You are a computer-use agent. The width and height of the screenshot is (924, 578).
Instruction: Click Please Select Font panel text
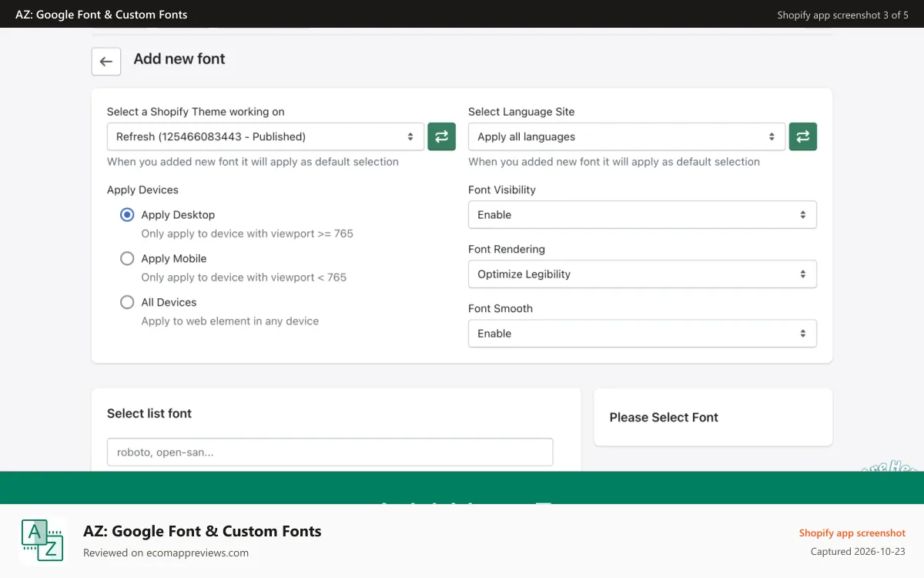(x=664, y=418)
